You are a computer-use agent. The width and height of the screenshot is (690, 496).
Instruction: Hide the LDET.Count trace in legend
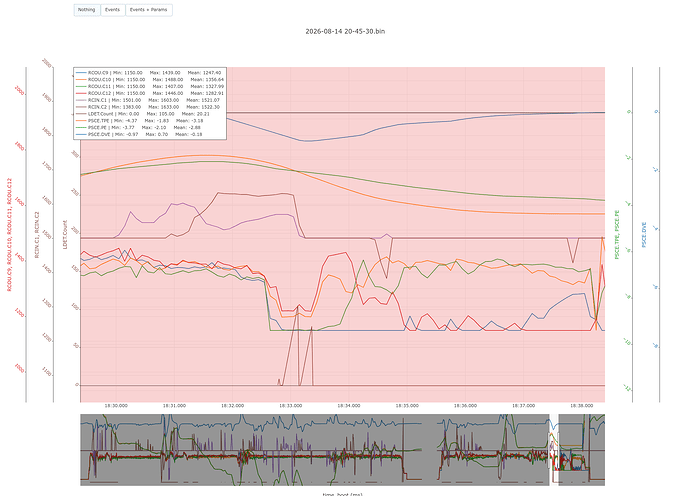(x=143, y=114)
